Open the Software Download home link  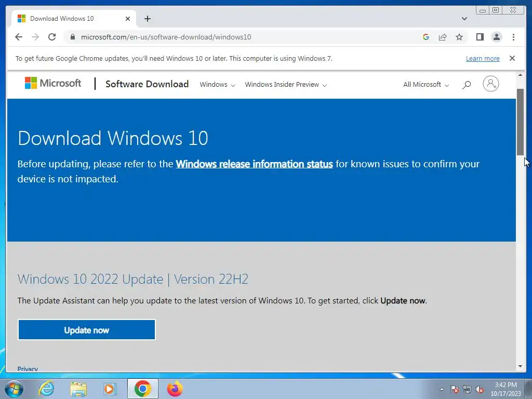(147, 84)
